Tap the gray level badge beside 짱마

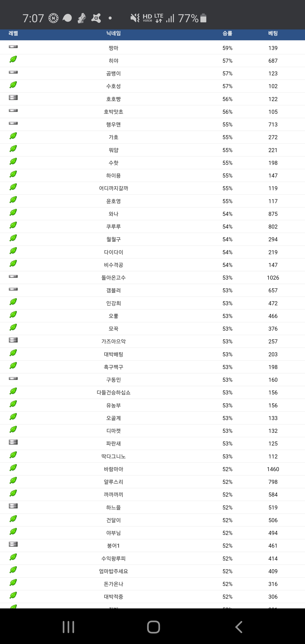coord(13,47)
